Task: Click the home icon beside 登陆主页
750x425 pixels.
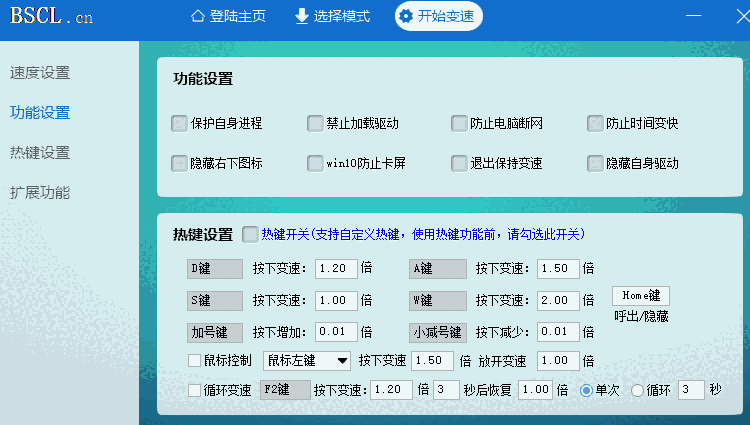Action: 198,16
